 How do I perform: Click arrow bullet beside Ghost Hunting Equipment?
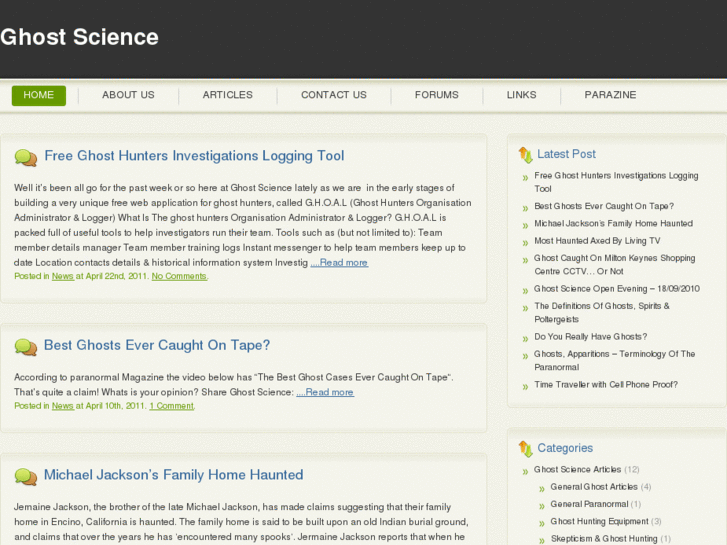pyautogui.click(x=541, y=522)
